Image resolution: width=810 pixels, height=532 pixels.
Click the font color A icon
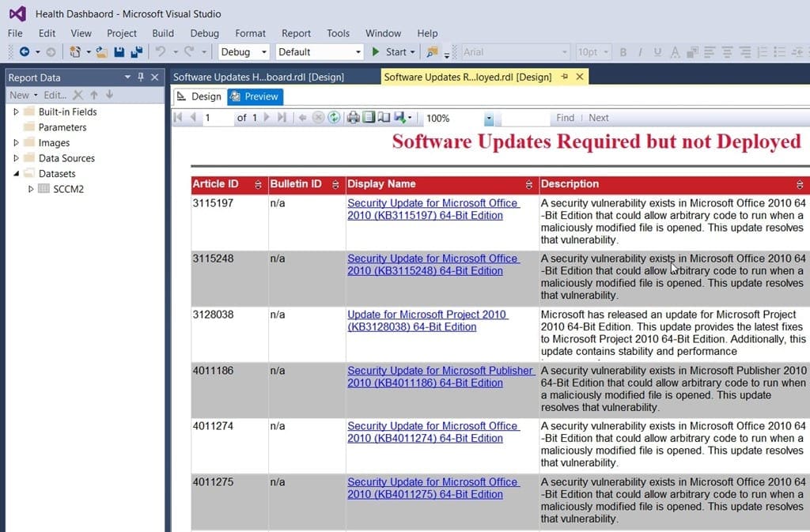click(675, 52)
